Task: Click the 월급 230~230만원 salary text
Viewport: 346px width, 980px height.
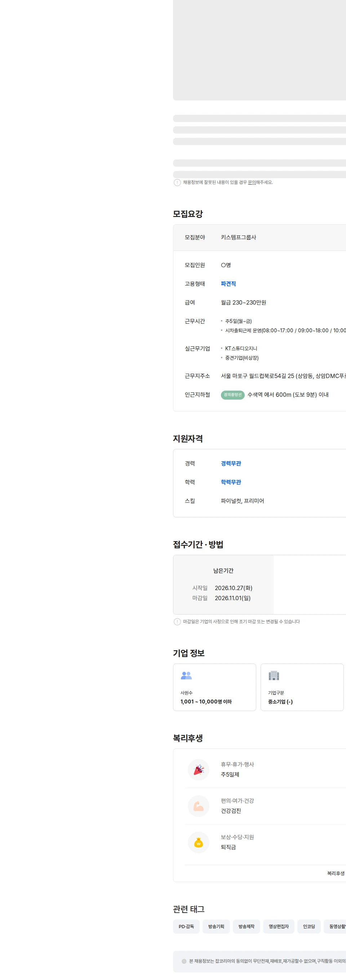Action: coord(243,302)
